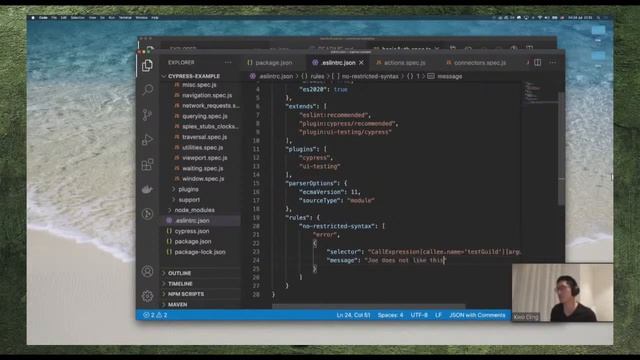Expand the MAVEN section

tap(178, 304)
